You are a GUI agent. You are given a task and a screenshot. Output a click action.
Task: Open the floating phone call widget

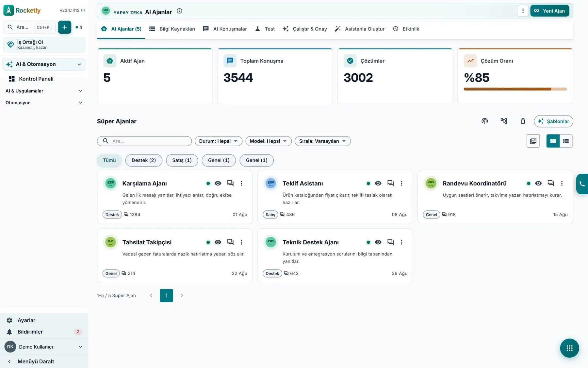582,184
